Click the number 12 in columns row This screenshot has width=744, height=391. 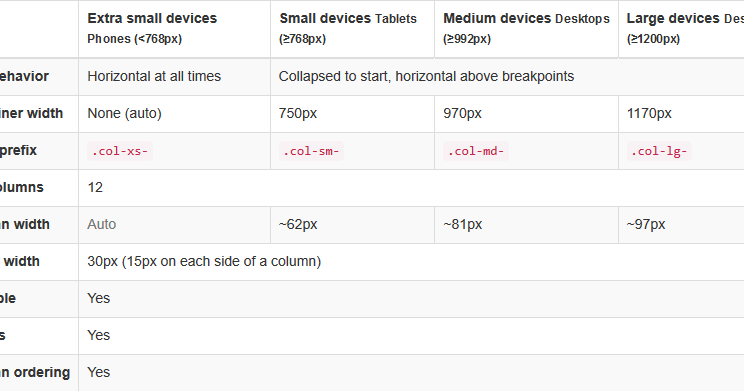pos(95,187)
